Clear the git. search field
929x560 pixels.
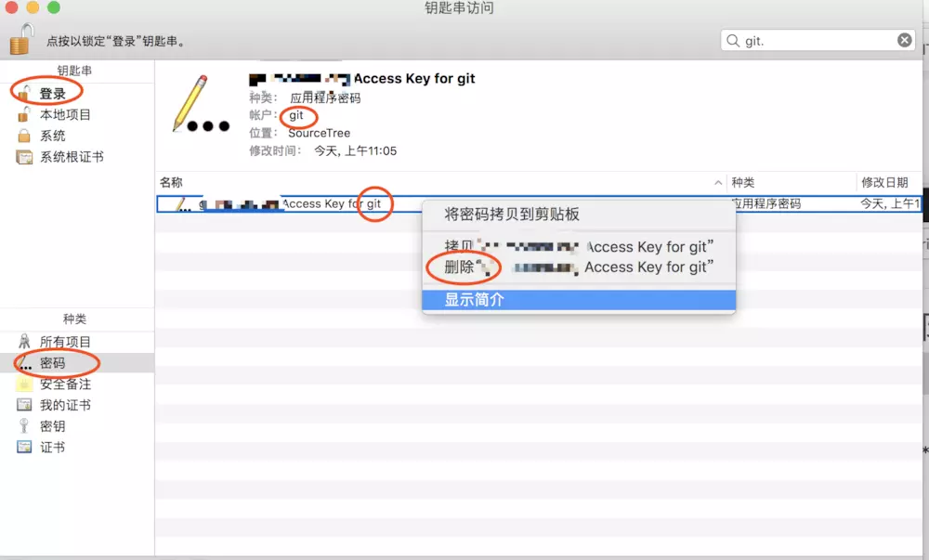point(904,40)
